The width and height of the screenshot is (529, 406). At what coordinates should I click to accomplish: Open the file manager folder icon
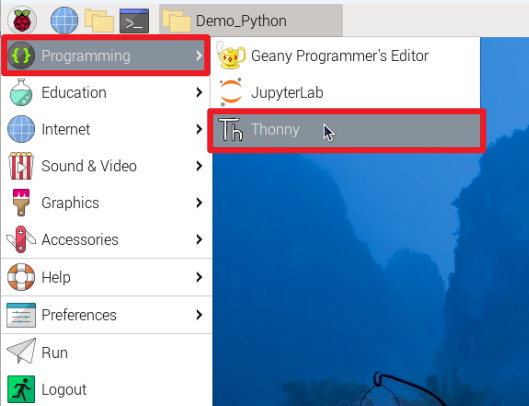tap(99, 21)
